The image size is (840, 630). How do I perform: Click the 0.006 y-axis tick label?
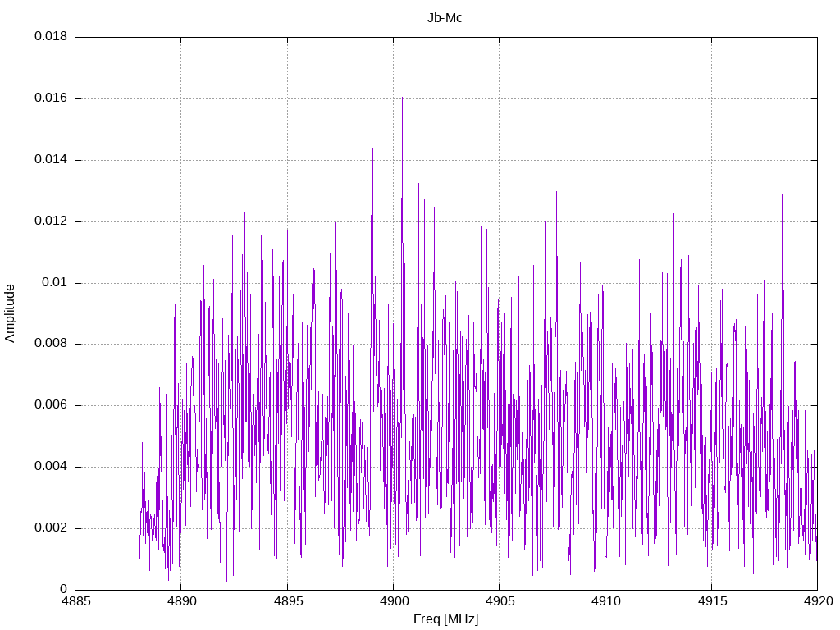pos(51,405)
